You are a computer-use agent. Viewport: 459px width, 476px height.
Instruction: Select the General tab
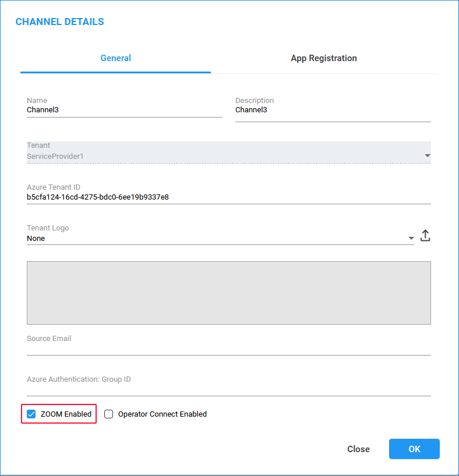click(x=115, y=58)
